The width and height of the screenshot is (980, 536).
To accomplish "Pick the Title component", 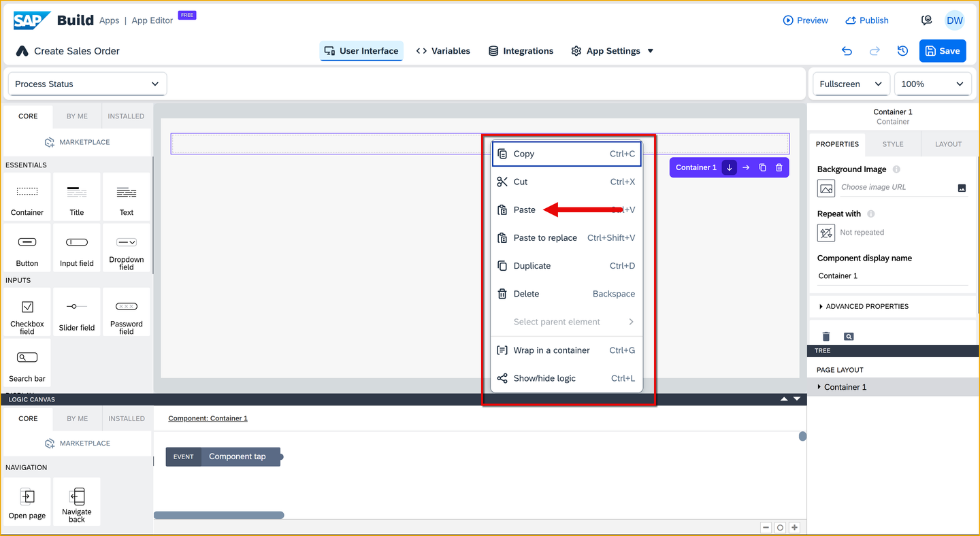I will (77, 197).
